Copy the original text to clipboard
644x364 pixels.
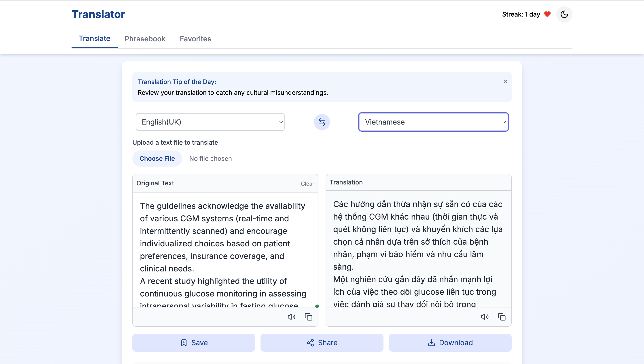[309, 317]
